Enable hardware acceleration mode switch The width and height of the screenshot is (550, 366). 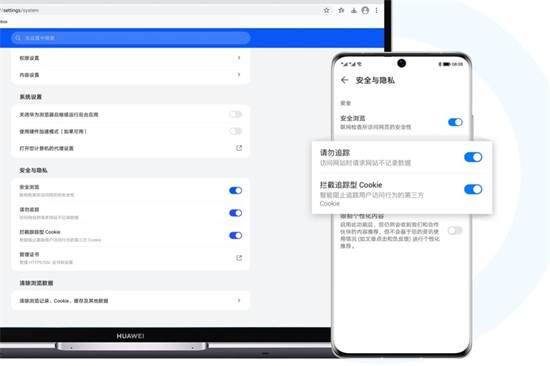(235, 131)
